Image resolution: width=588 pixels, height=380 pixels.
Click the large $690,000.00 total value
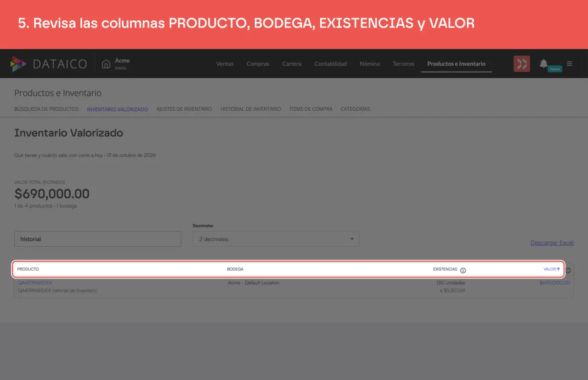click(x=52, y=193)
